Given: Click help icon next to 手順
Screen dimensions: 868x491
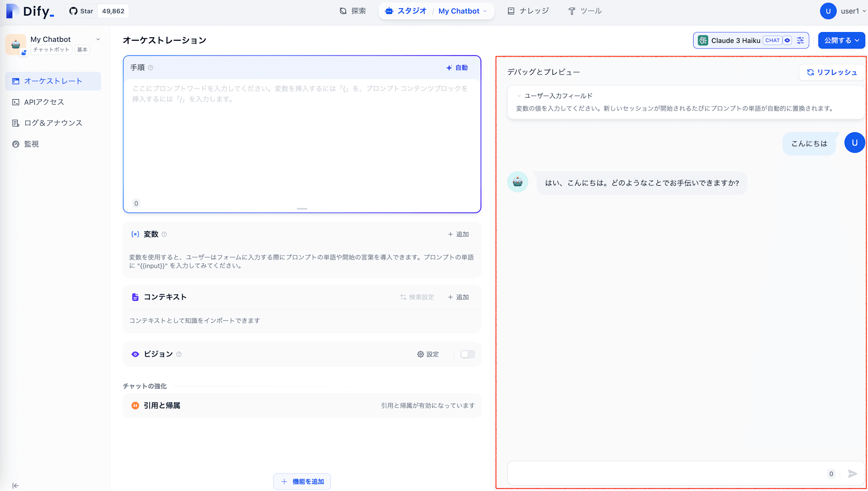Looking at the screenshot, I should pos(151,68).
